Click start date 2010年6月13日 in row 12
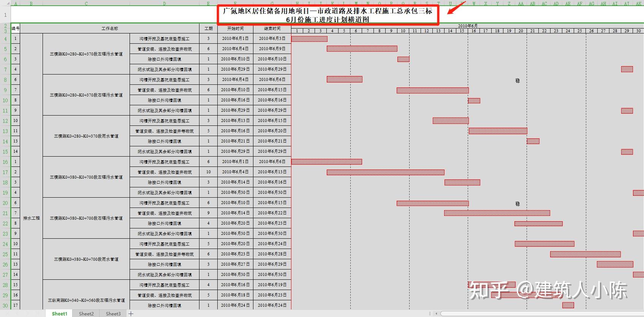 click(x=236, y=121)
